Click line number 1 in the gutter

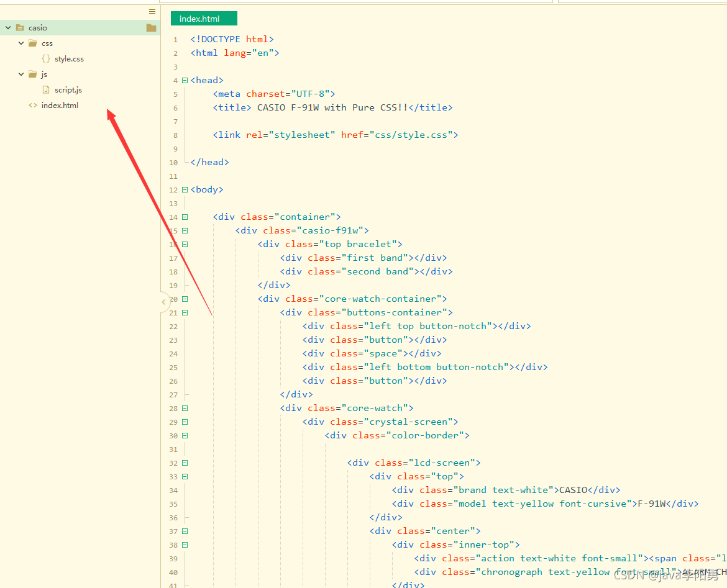pyautogui.click(x=175, y=40)
